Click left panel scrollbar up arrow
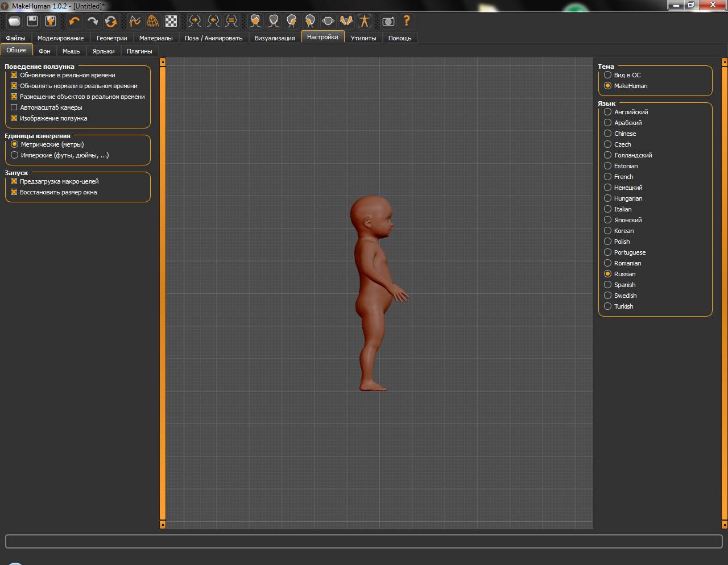This screenshot has height=565, width=728. [163, 61]
